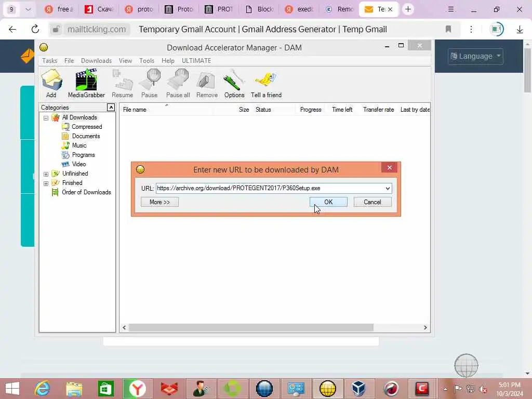Open the Language dropdown on the webpage
The height and width of the screenshot is (399, 532).
475,56
